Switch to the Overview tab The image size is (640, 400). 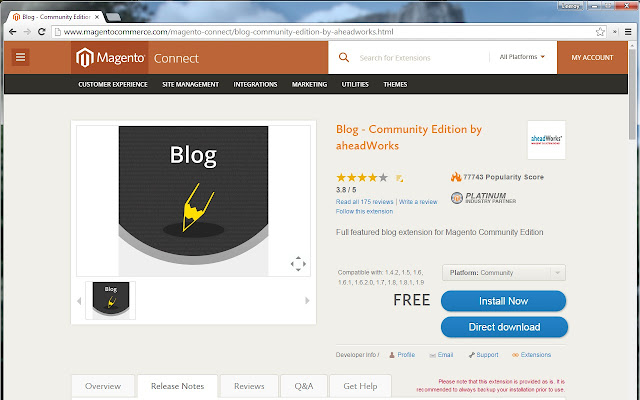[103, 386]
